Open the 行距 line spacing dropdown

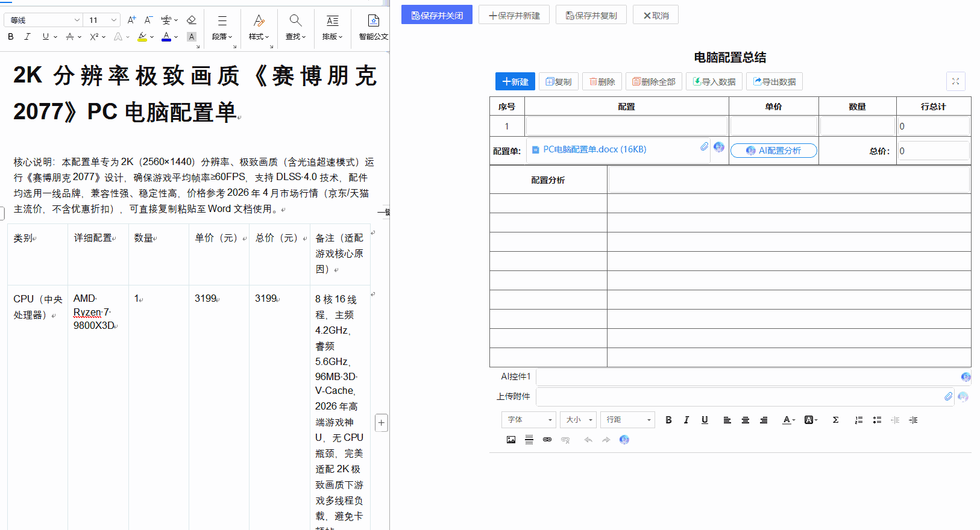[628, 420]
